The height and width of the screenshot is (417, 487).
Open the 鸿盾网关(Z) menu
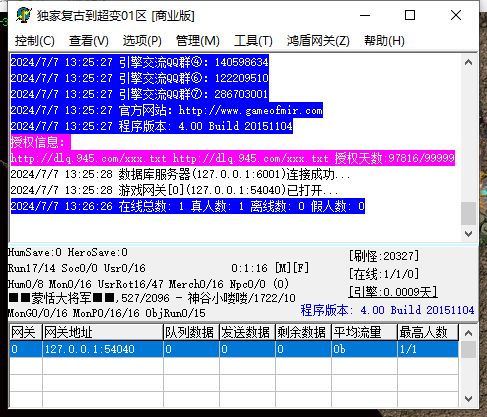pos(318,41)
